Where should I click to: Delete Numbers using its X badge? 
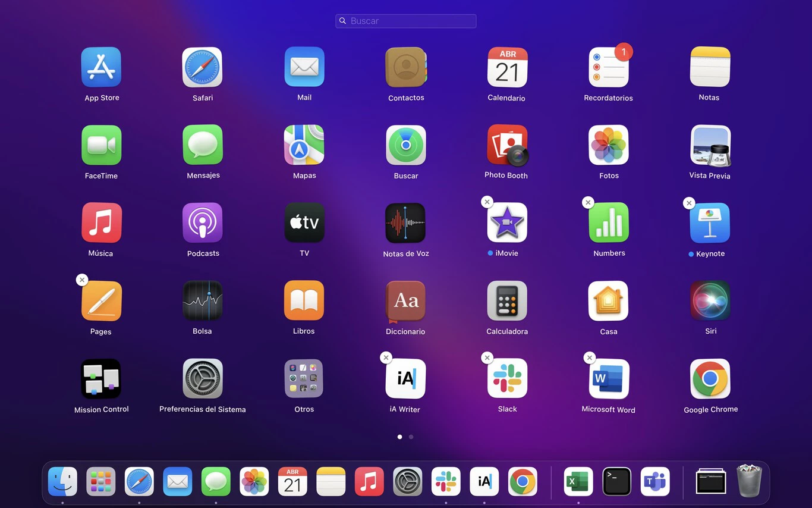coord(588,202)
